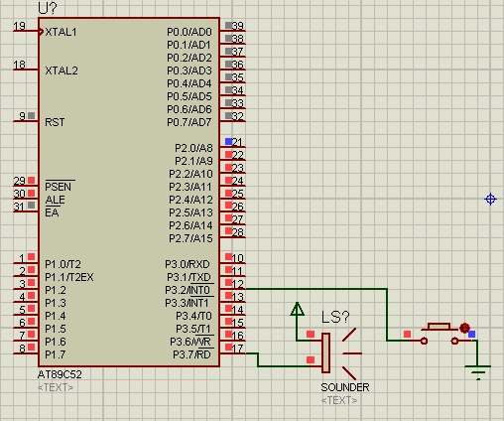Select the P3.6/WR pin label
Viewport: 504px width, 421px height.
tap(190, 342)
